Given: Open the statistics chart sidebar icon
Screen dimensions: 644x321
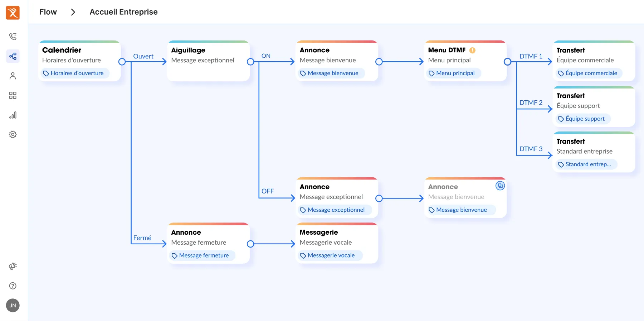Looking at the screenshot, I should 13,115.
